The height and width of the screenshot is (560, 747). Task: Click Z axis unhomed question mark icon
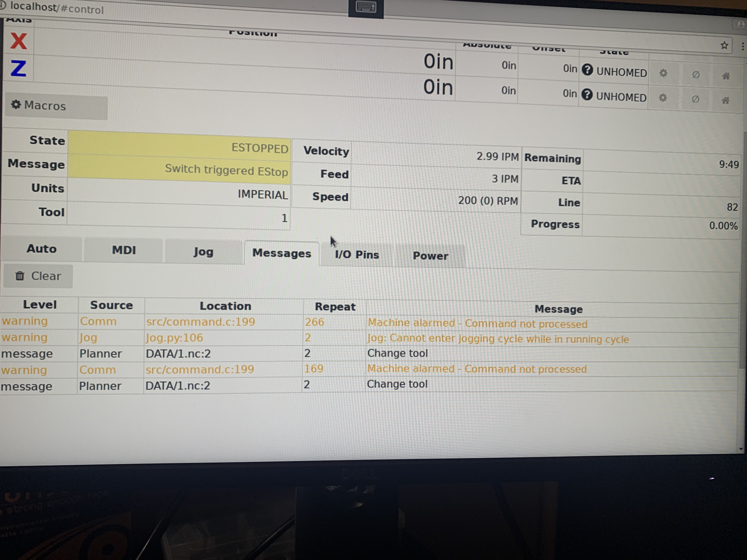pyautogui.click(x=587, y=94)
